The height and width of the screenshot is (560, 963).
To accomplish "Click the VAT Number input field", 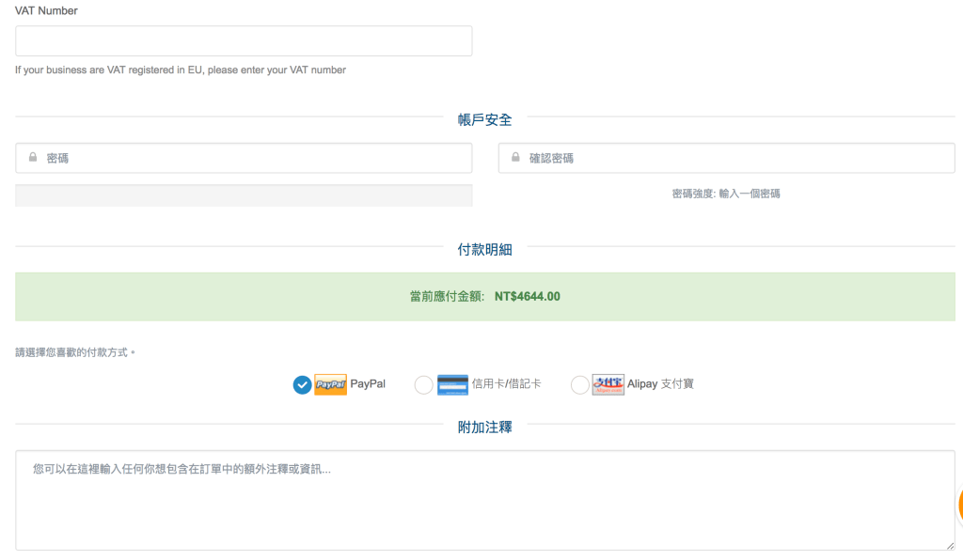I will point(244,41).
